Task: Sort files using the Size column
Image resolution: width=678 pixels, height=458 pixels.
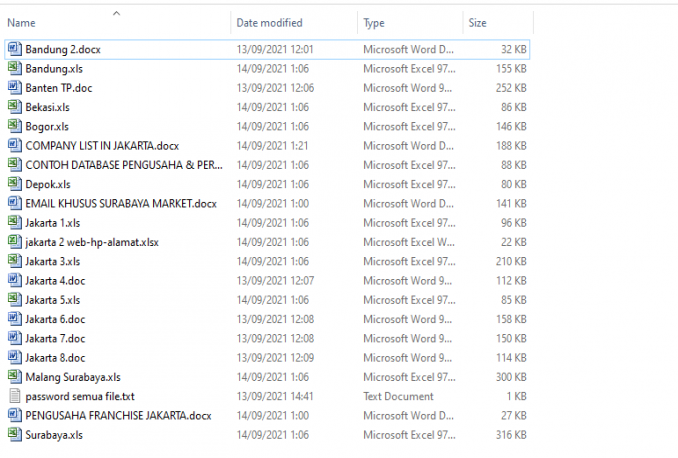Action: coord(478,22)
